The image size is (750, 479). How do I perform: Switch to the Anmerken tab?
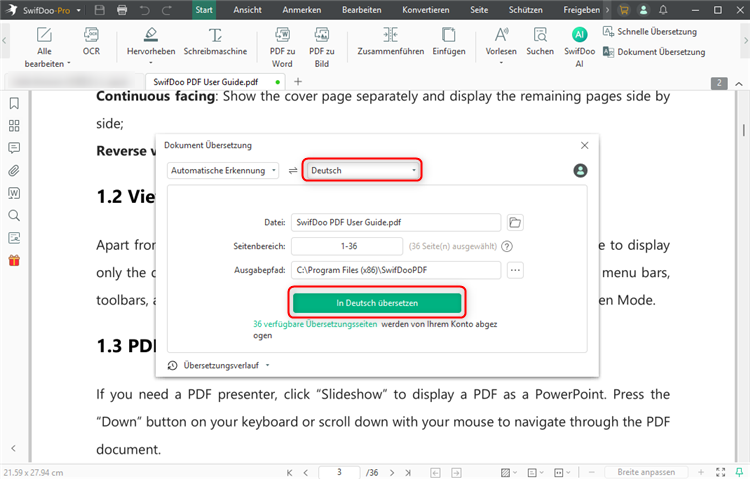tap(302, 10)
